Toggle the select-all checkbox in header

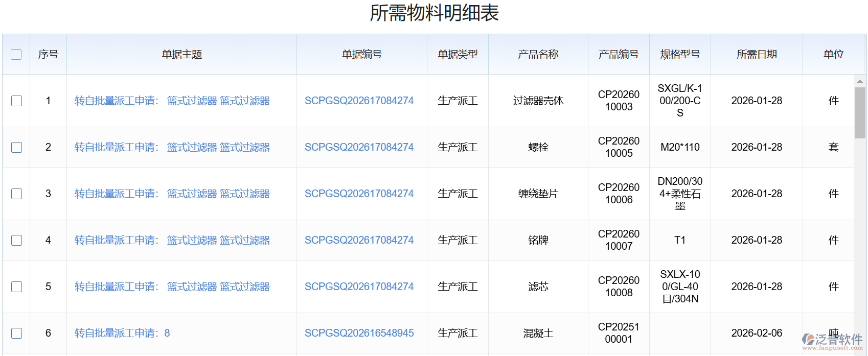coord(16,54)
